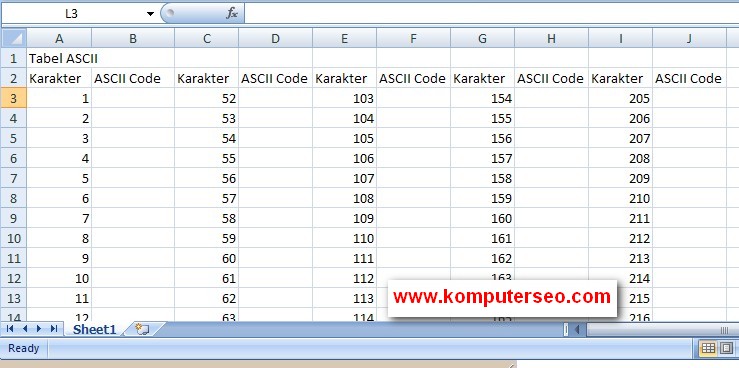Select column G header
Viewport: 739px width, 368px height.
tap(482, 39)
